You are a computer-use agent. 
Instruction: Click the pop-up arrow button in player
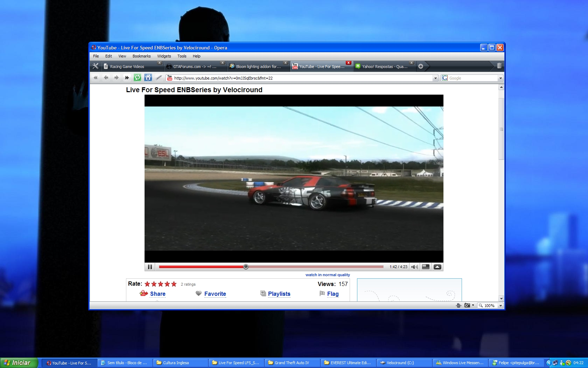point(437,267)
